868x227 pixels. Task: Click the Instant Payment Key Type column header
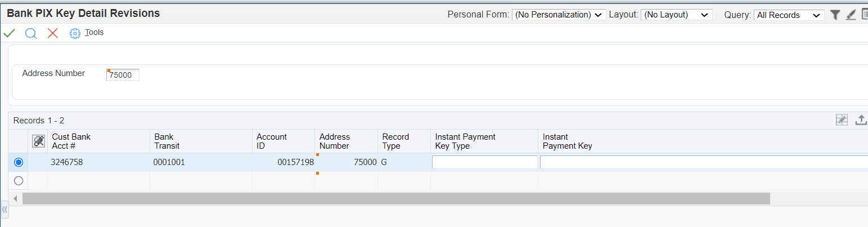465,141
